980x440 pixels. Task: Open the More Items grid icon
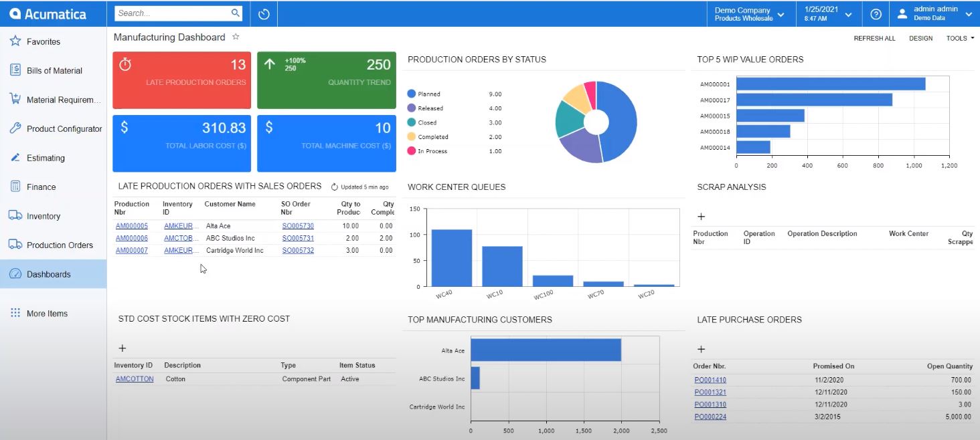[15, 313]
